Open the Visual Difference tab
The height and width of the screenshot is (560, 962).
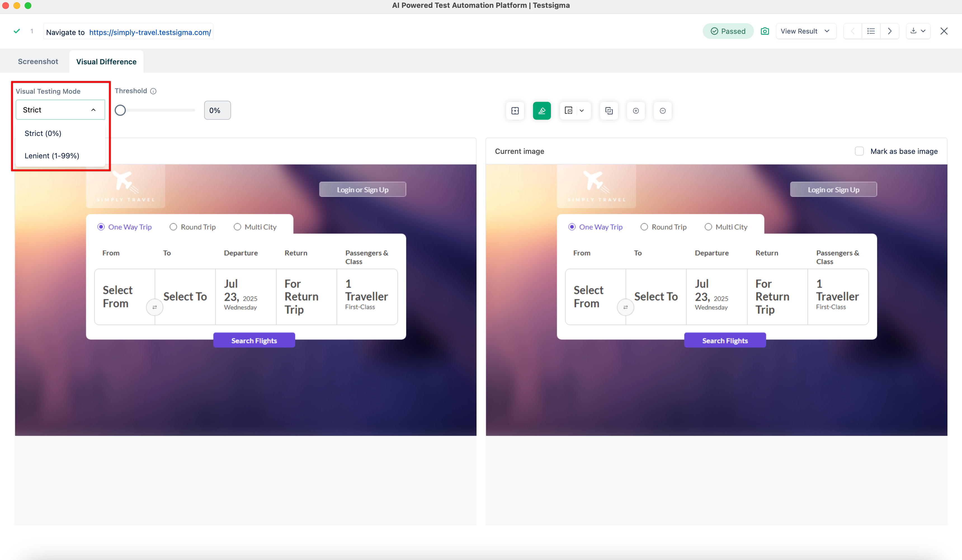point(106,61)
